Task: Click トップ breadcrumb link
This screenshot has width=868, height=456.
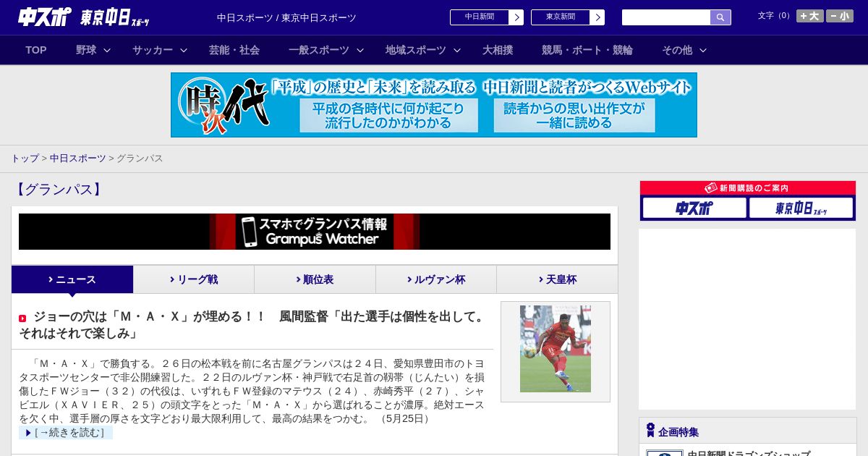Action: pyautogui.click(x=25, y=158)
